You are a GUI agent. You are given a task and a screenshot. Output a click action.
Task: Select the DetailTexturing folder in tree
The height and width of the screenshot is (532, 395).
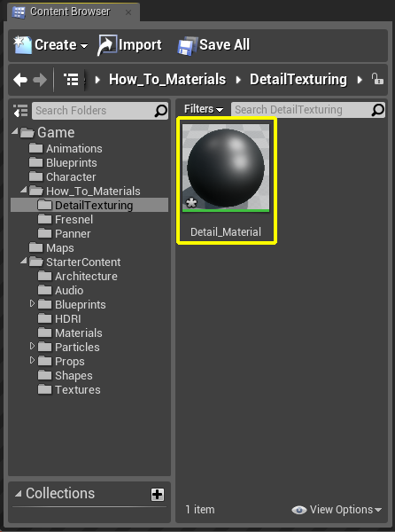click(89, 206)
